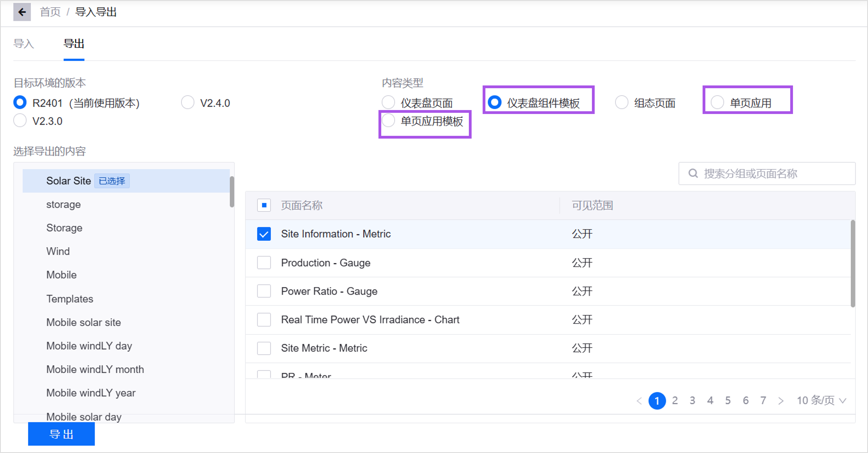Select V2.4.0 target version radio

(188, 102)
